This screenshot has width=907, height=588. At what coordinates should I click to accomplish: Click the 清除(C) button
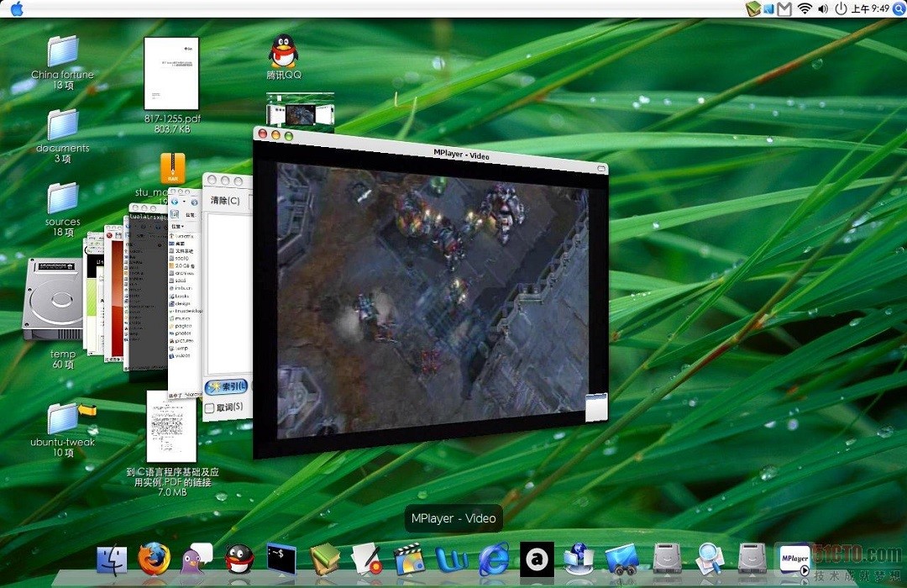[225, 201]
